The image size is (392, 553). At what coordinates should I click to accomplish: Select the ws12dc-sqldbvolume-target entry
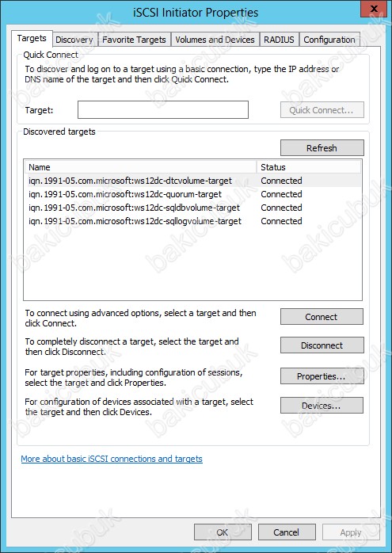(192, 208)
